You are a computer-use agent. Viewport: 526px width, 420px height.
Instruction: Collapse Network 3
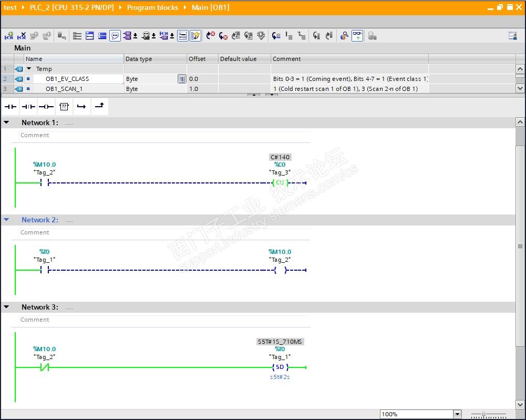click(6, 307)
